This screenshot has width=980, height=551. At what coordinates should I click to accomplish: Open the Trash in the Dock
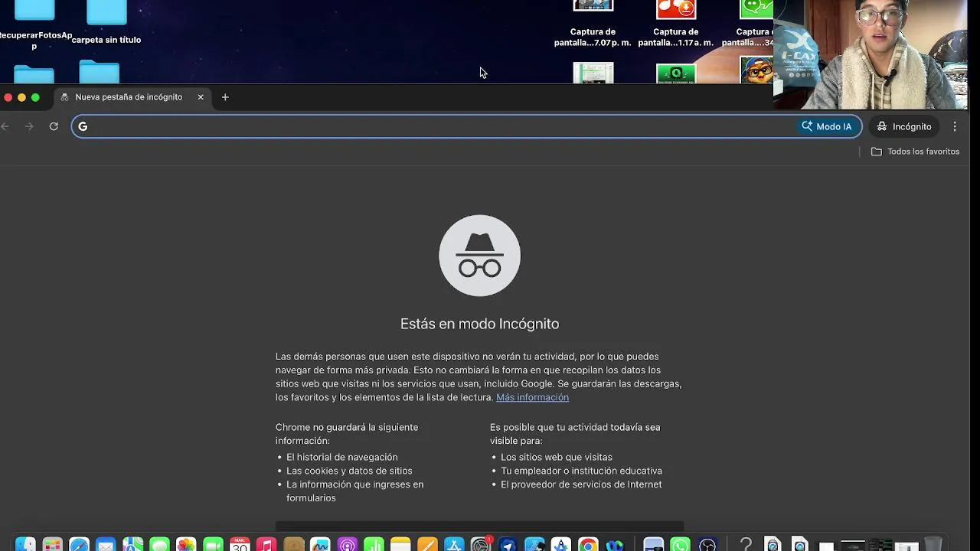point(933,545)
